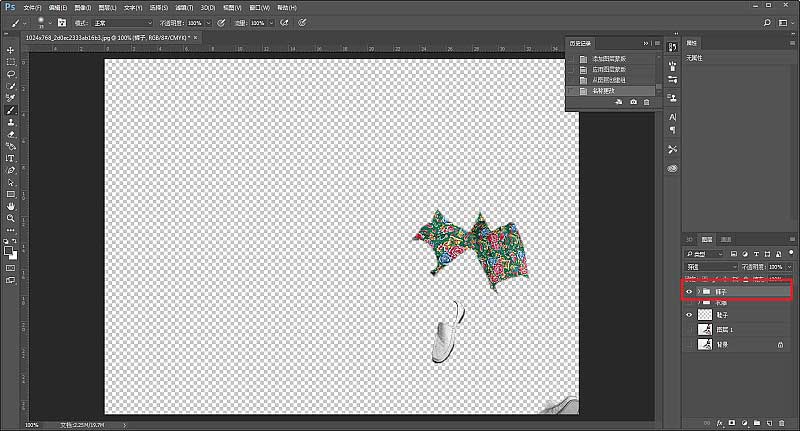Open the Clone Source panel icon

click(672, 97)
